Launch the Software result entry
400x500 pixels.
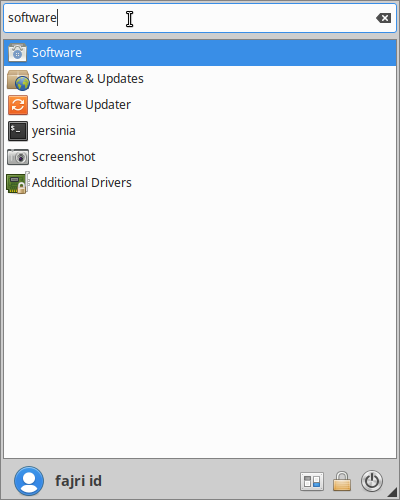200,53
